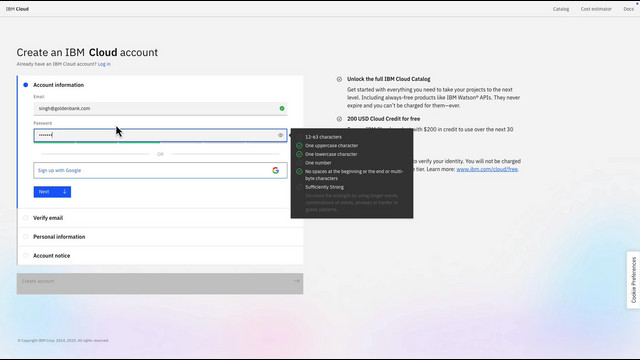Open the Catalog menu item

tap(561, 9)
